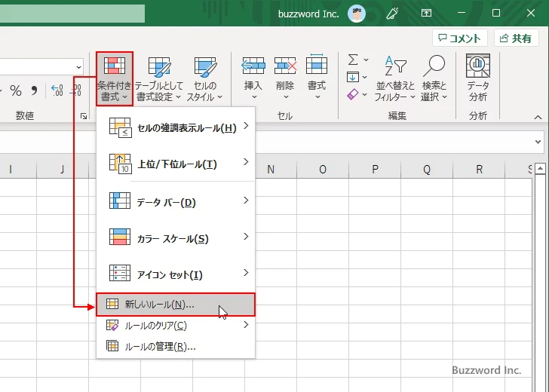Apply percent style format
The width and height of the screenshot is (549, 392).
16,90
